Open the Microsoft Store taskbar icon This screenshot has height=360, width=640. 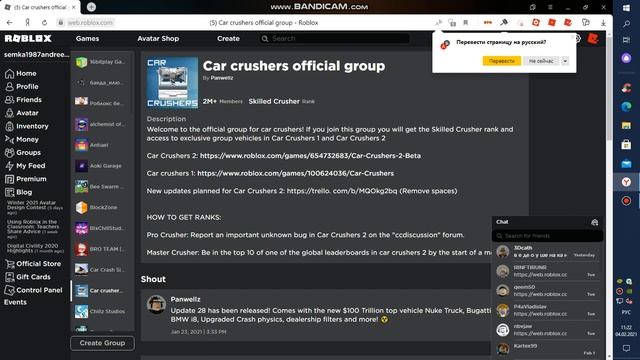[626, 144]
